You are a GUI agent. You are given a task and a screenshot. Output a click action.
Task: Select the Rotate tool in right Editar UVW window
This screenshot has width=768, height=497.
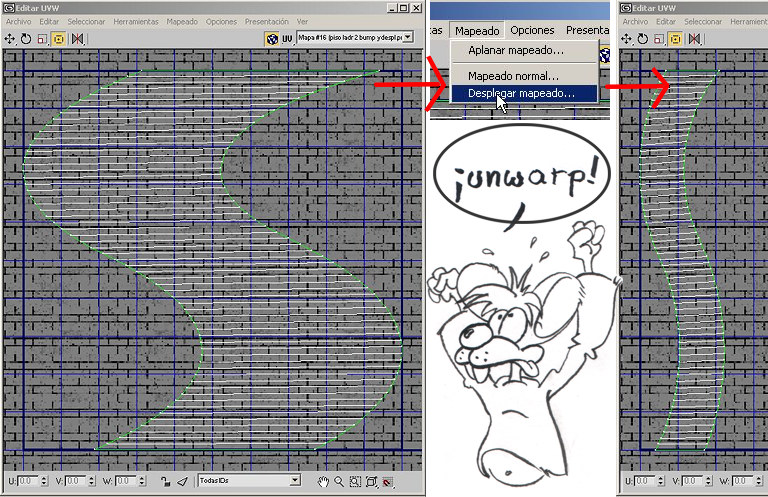tap(643, 39)
